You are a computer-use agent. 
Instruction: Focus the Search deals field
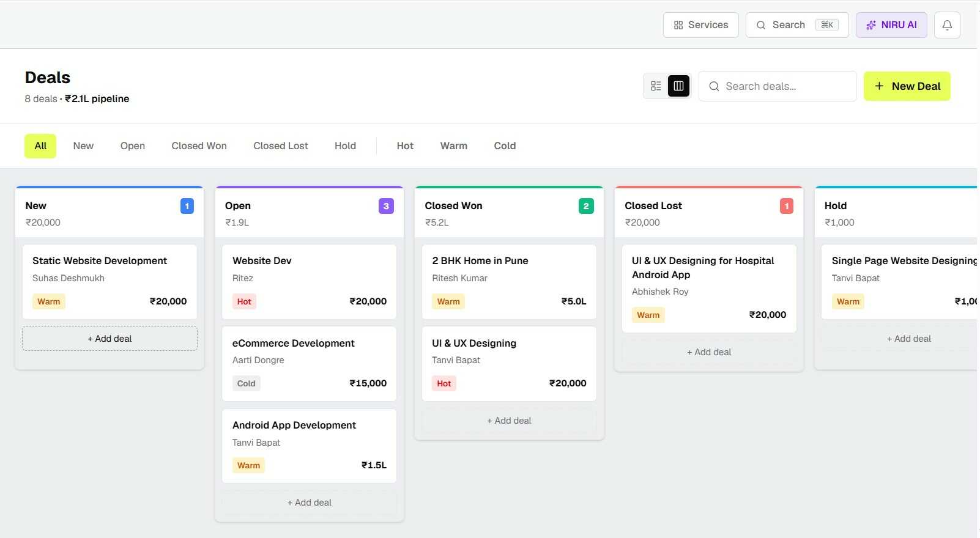(x=778, y=86)
